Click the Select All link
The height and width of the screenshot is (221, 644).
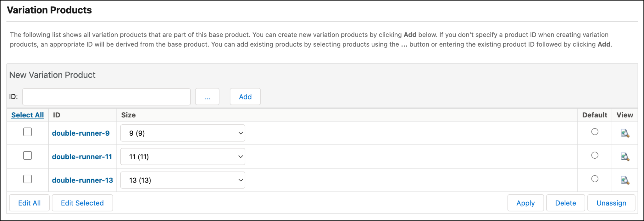point(28,115)
